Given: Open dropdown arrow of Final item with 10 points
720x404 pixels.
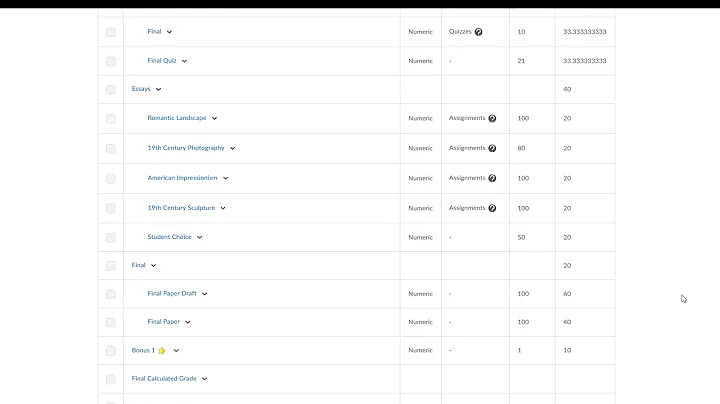Looking at the screenshot, I should [169, 32].
